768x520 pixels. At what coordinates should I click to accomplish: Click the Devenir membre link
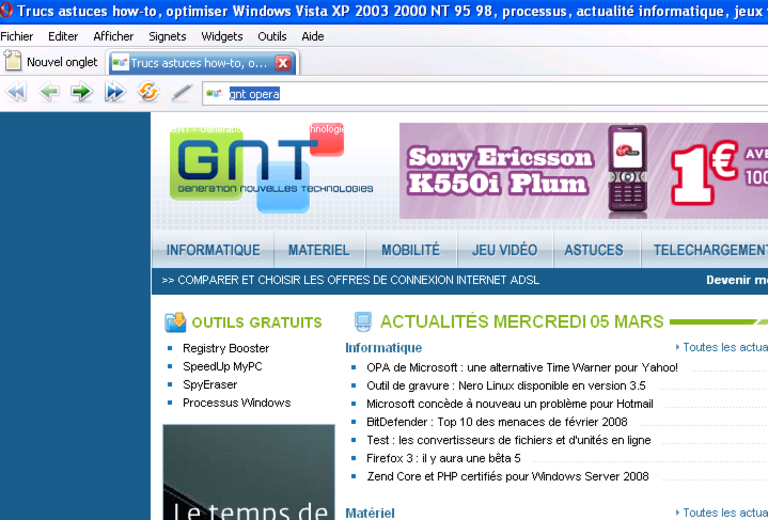(737, 280)
